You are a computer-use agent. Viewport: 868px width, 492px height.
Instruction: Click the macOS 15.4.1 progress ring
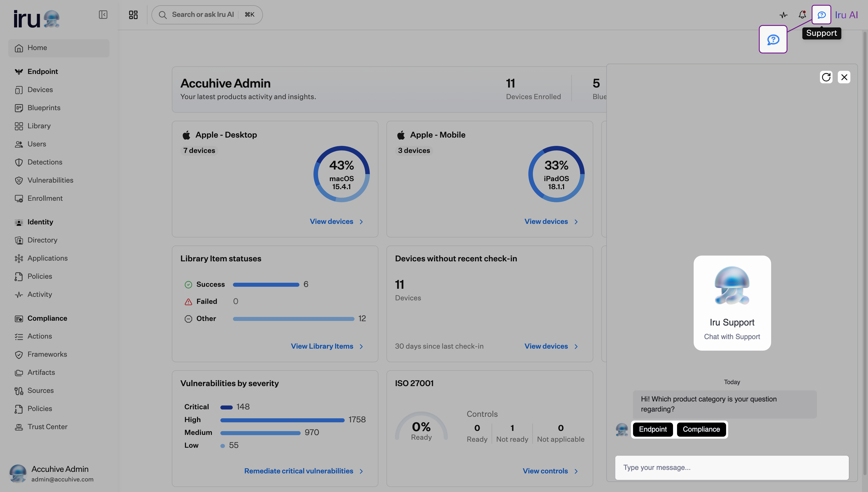(341, 174)
